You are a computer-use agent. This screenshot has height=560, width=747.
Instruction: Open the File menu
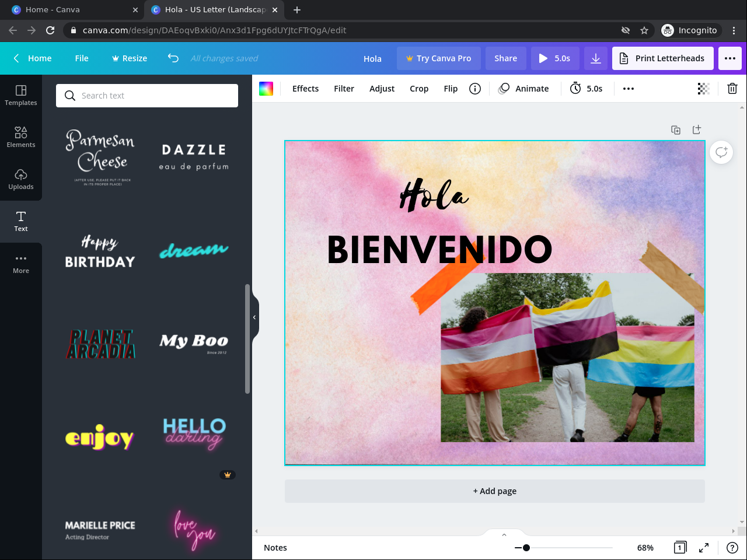click(82, 58)
